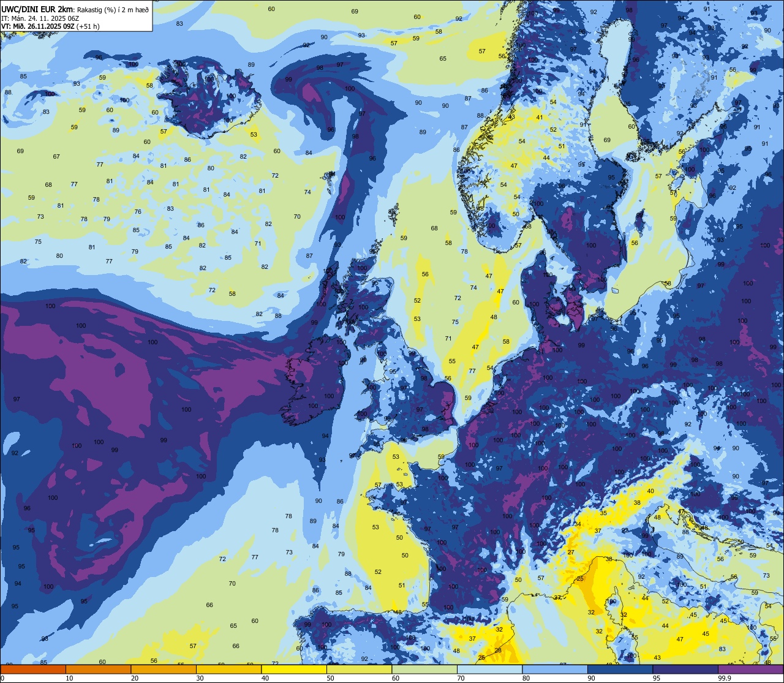Click the humidity value "67" over the Atlantic
The image size is (784, 683).
56,157
